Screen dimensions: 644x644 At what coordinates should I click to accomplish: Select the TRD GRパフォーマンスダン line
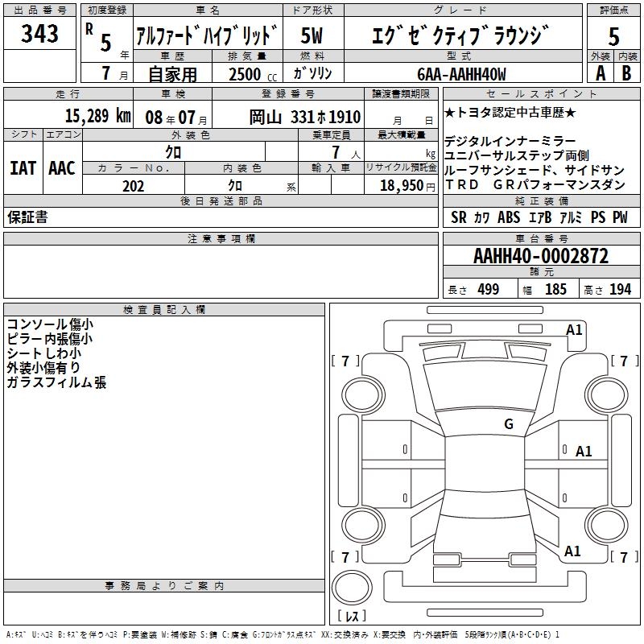(x=535, y=185)
